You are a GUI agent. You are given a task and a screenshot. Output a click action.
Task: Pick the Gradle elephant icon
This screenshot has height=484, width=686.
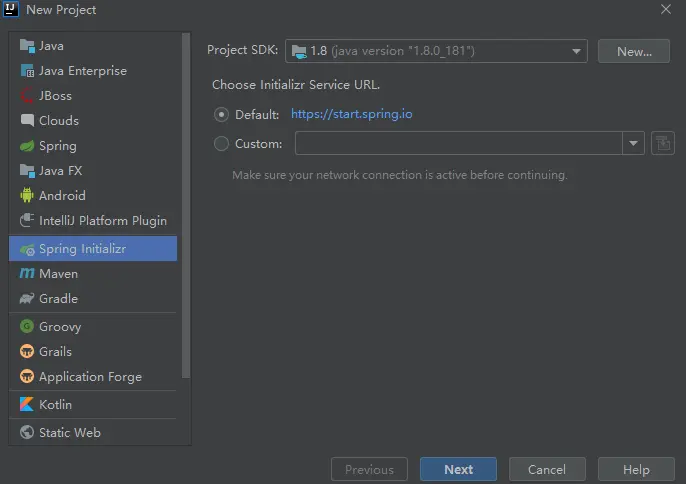pyautogui.click(x=27, y=299)
